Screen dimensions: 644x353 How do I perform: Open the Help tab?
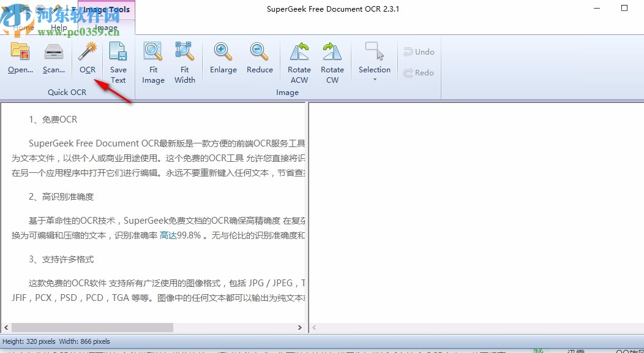59,27
